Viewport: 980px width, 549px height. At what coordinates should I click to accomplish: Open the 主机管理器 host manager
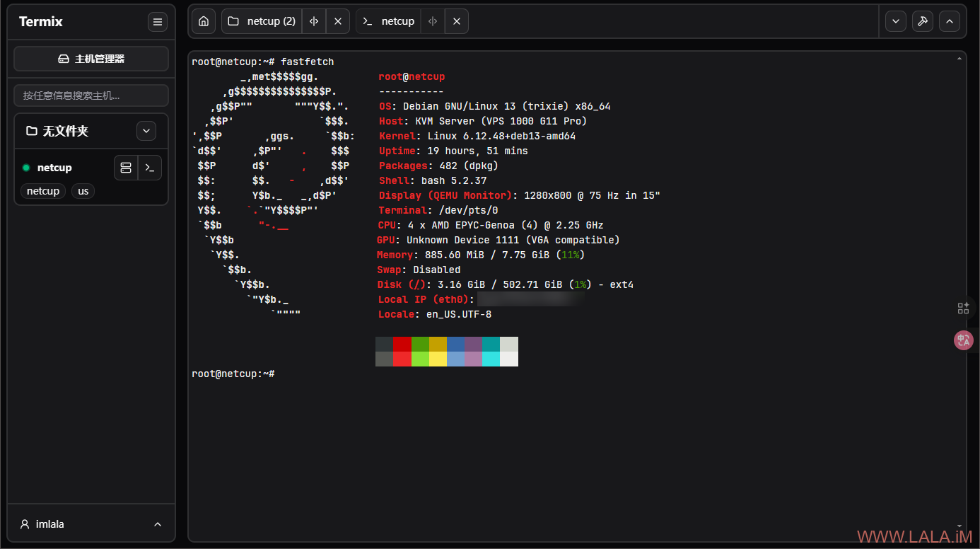click(91, 59)
